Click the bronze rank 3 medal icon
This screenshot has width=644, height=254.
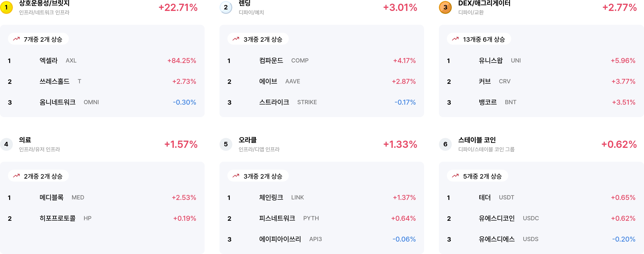point(445,7)
